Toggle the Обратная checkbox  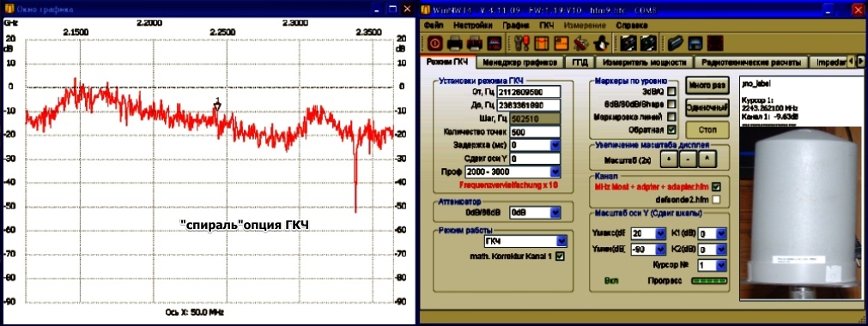671,130
